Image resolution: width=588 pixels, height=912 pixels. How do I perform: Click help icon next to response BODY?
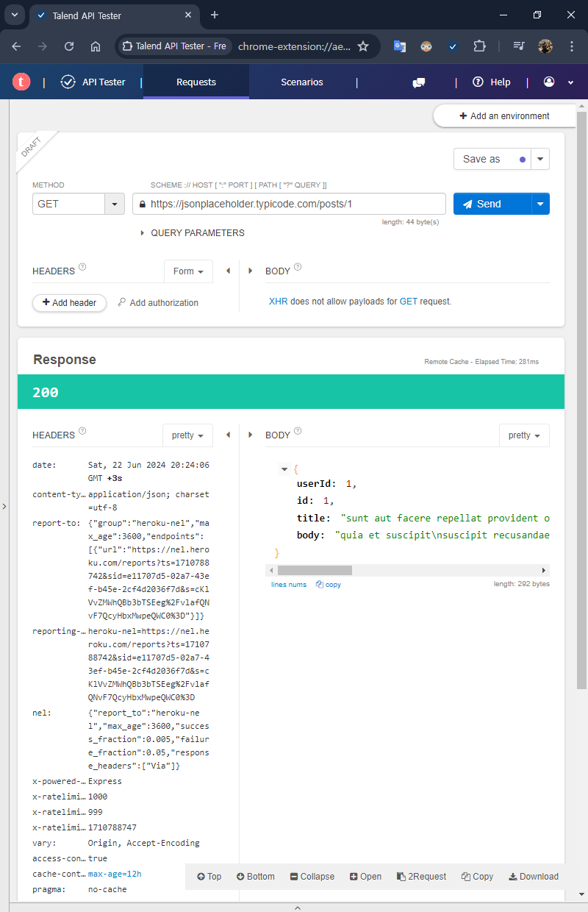(x=298, y=432)
